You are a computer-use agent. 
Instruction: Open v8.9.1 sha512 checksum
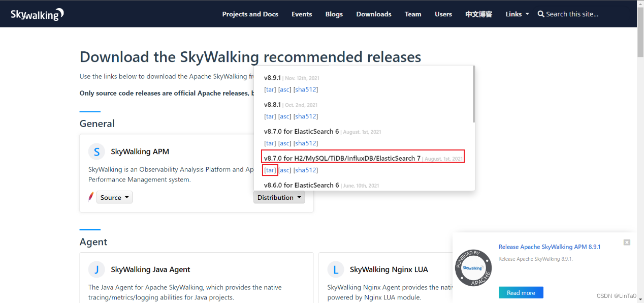[x=306, y=89]
